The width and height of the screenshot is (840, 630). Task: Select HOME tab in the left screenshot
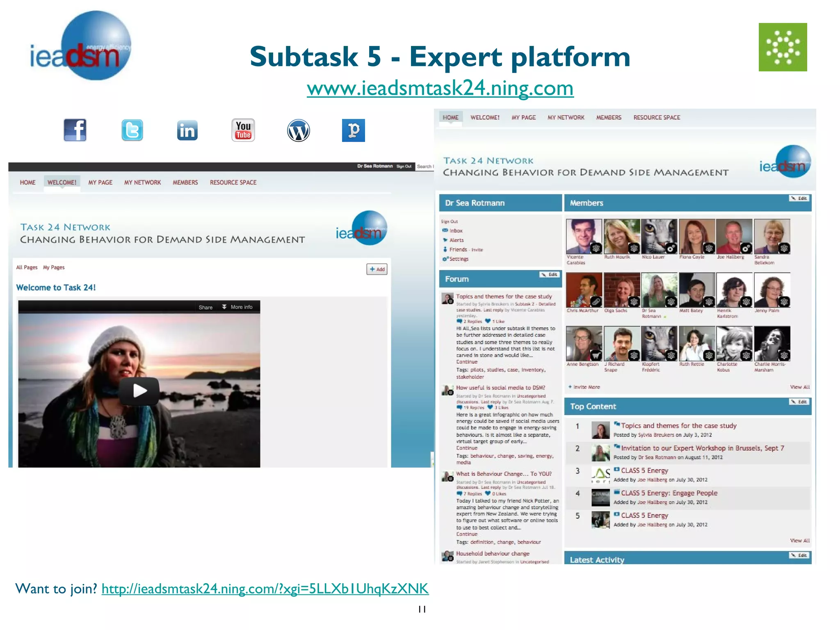(x=28, y=183)
